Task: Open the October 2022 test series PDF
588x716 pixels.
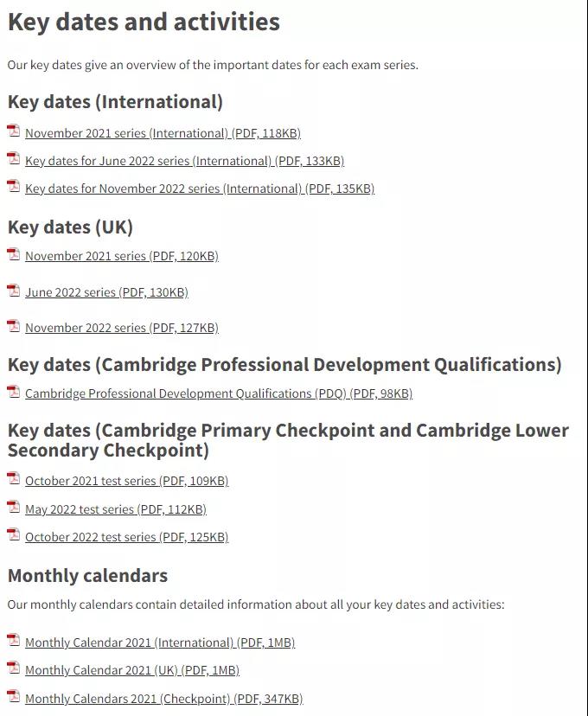Action: click(x=126, y=536)
